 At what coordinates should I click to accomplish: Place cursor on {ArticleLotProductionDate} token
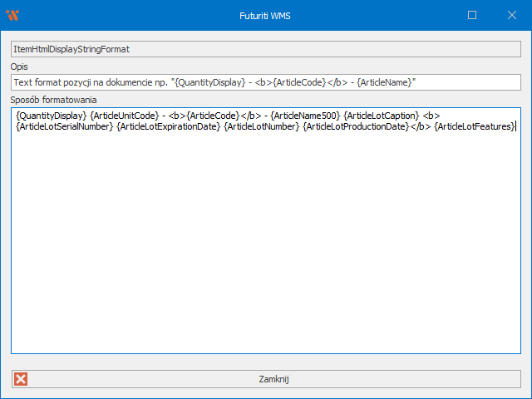point(356,126)
